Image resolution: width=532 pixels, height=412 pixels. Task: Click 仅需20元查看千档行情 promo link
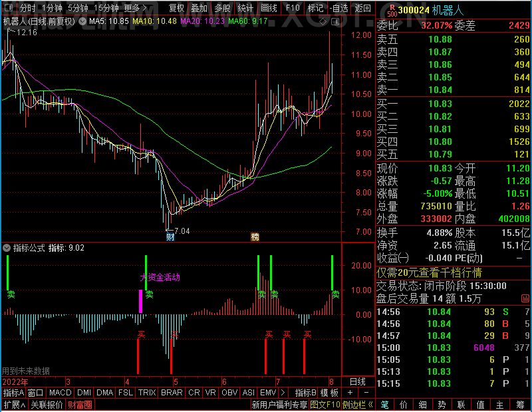(429, 272)
